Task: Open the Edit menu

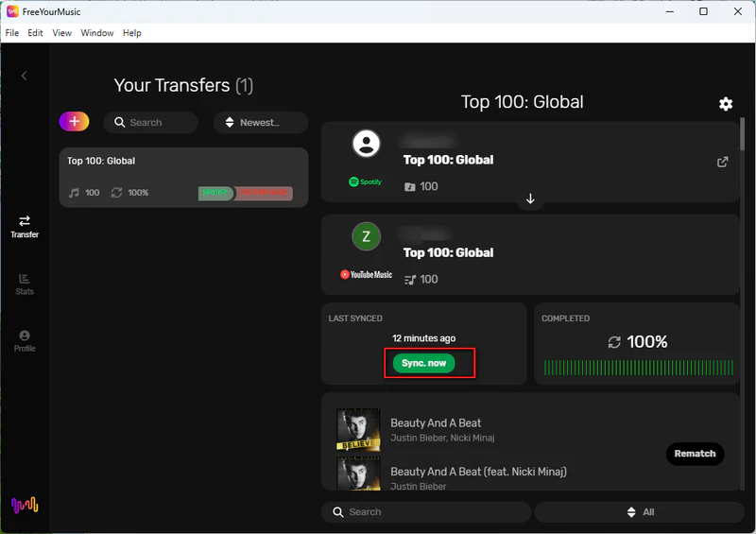Action: click(35, 33)
